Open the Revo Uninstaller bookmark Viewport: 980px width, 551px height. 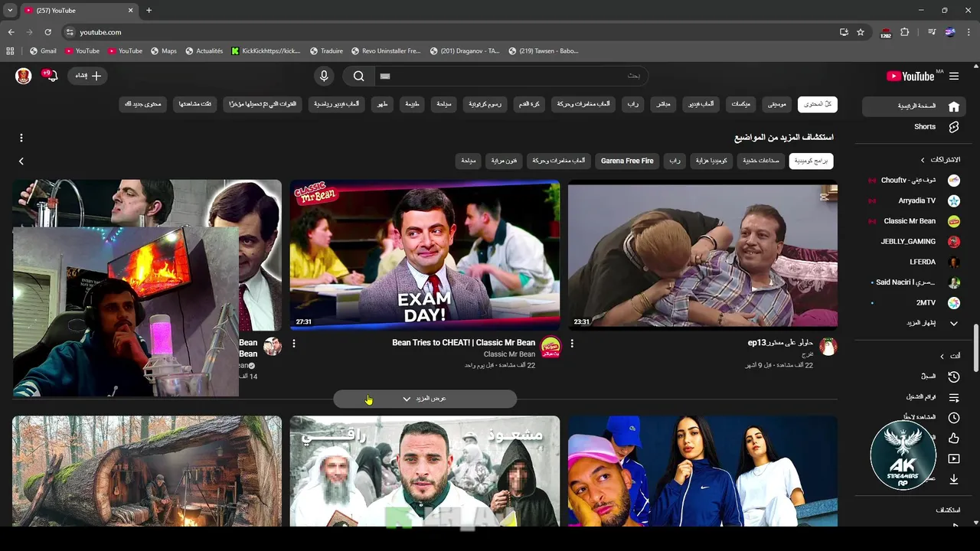tap(386, 51)
